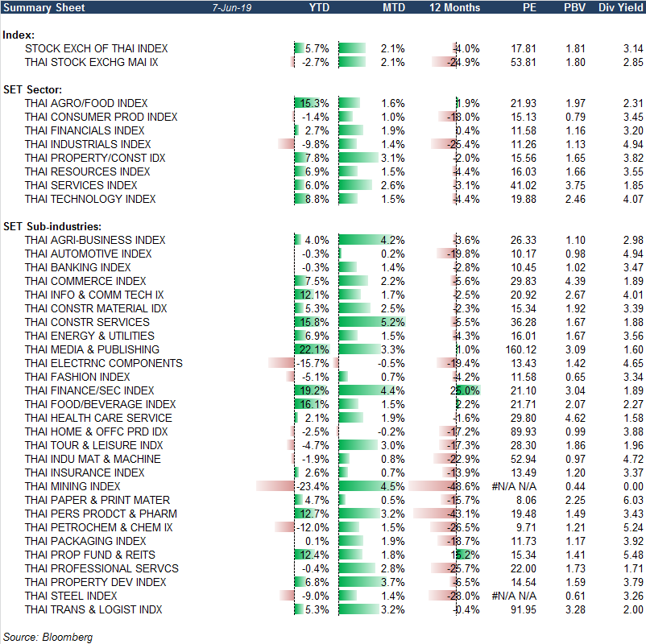Select THAI HEALTH CARE SERVICE label
Screen dimensions: 646x644
[x=98, y=418]
